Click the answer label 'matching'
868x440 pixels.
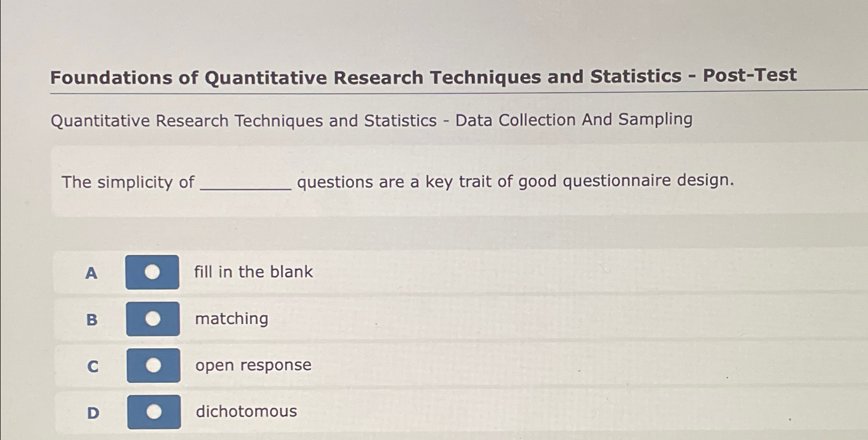pyautogui.click(x=232, y=319)
